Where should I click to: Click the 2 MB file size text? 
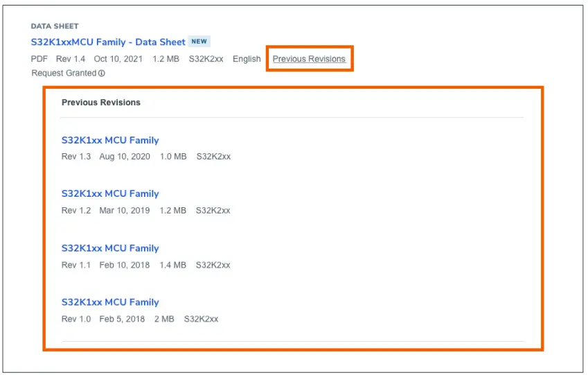tap(164, 319)
